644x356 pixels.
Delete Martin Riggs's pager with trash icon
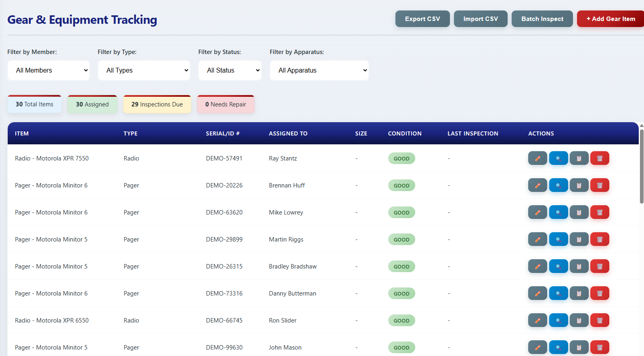pos(600,239)
